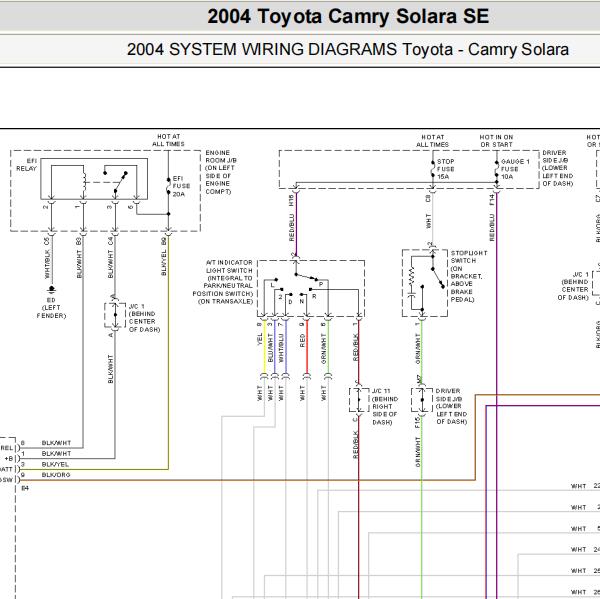The height and width of the screenshot is (599, 600).
Task: Click the "EFI RELAY" label
Action: click(26, 165)
